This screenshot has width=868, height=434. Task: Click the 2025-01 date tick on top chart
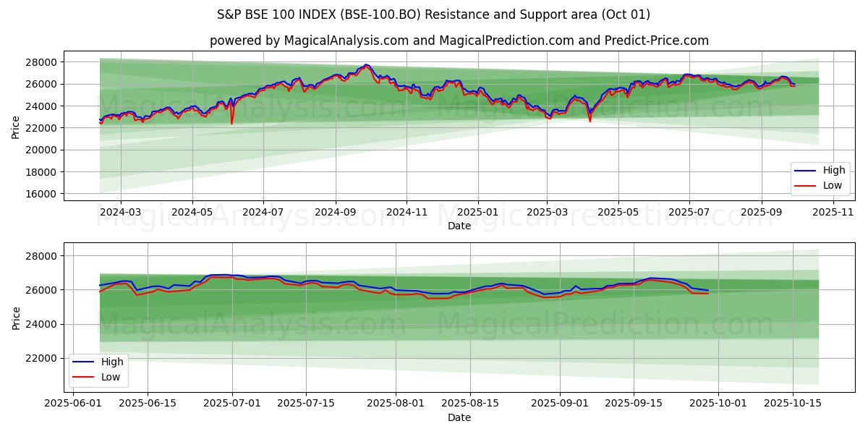coord(477,211)
